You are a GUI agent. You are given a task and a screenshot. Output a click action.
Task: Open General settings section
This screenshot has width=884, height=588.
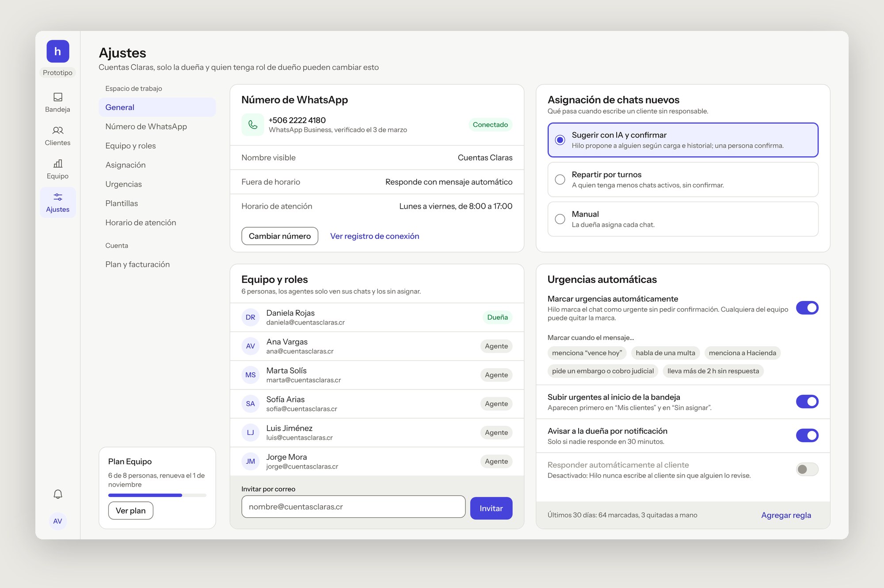[157, 107]
